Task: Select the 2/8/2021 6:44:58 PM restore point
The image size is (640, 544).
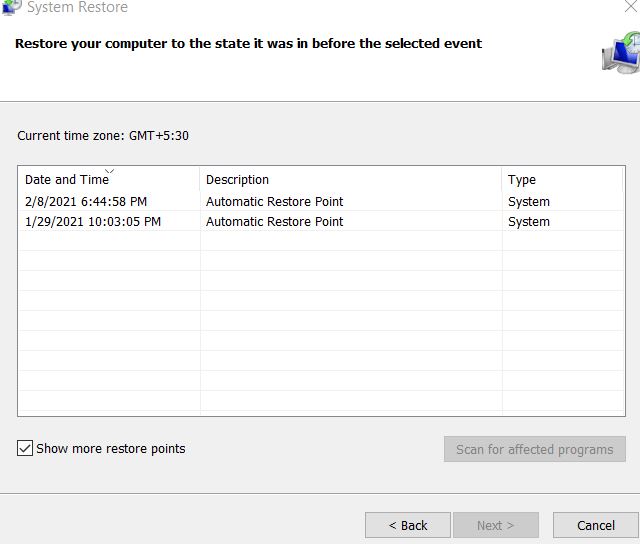Action: [321, 201]
